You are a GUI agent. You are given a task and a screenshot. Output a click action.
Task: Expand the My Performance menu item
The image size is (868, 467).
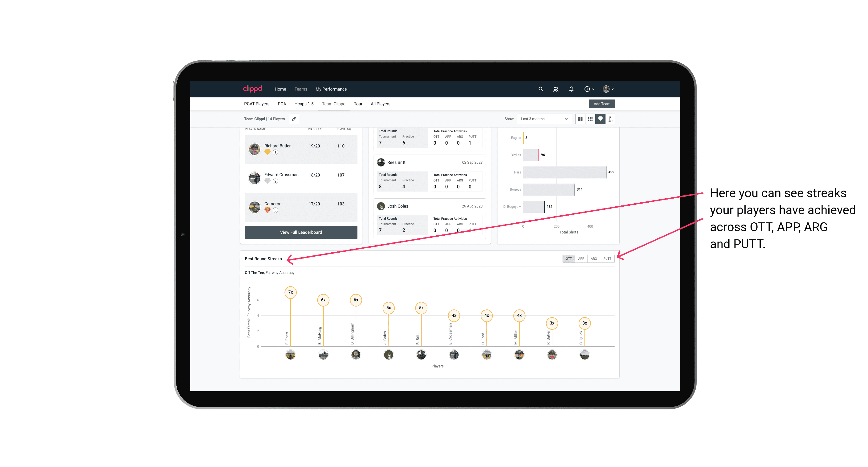pyautogui.click(x=331, y=89)
